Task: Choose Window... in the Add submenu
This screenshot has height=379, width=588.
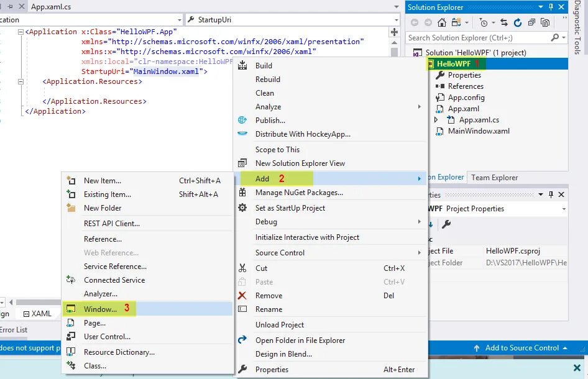Action: tap(147, 309)
